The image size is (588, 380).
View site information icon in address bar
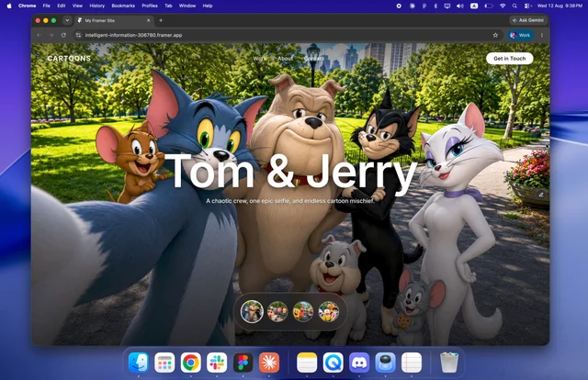78,35
